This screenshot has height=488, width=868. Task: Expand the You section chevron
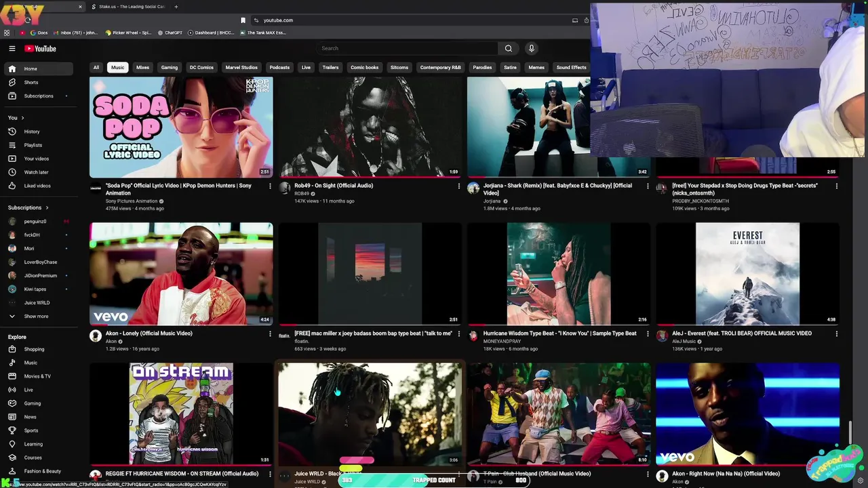(x=22, y=118)
